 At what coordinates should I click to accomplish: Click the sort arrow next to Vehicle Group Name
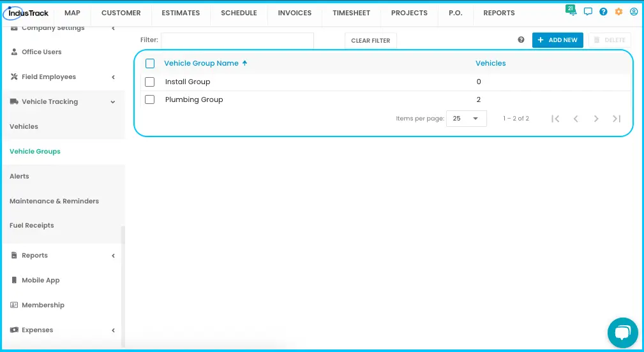tap(245, 63)
